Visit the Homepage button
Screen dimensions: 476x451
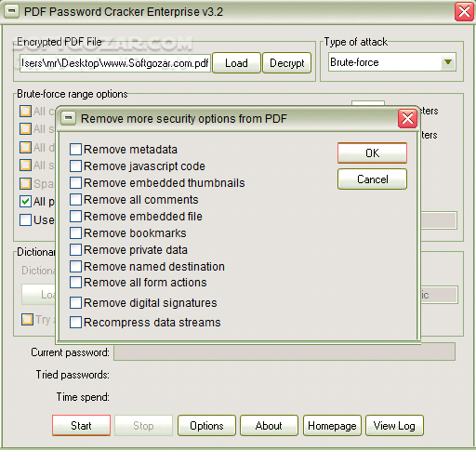pyautogui.click(x=332, y=426)
